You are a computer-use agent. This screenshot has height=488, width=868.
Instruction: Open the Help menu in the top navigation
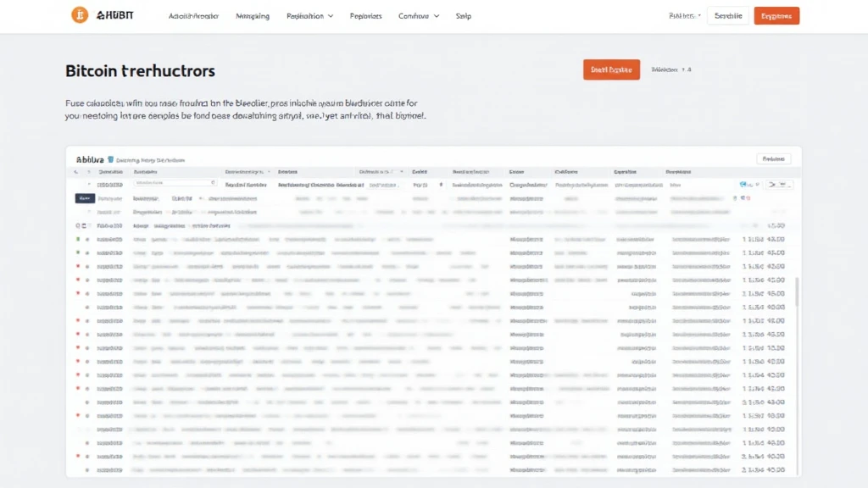click(x=463, y=15)
